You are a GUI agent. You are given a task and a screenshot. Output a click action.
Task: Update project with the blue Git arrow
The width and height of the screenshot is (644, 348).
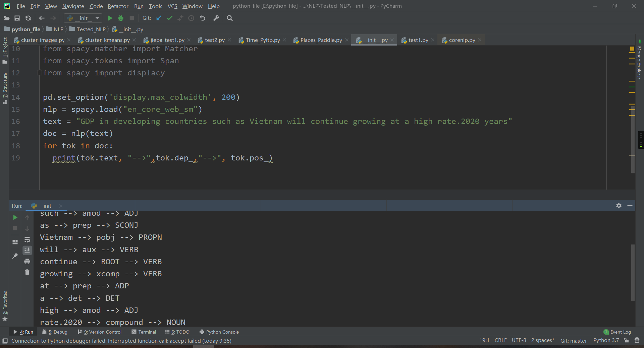[159, 18]
